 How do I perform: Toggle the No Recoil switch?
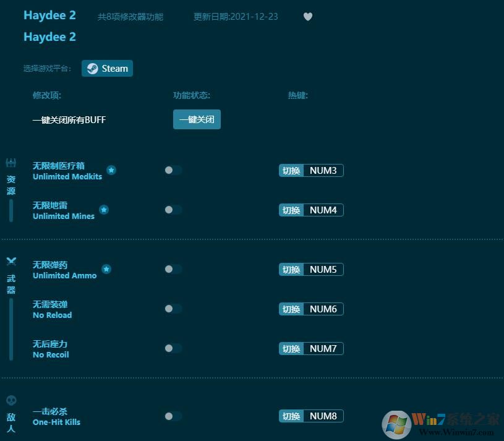pos(173,348)
